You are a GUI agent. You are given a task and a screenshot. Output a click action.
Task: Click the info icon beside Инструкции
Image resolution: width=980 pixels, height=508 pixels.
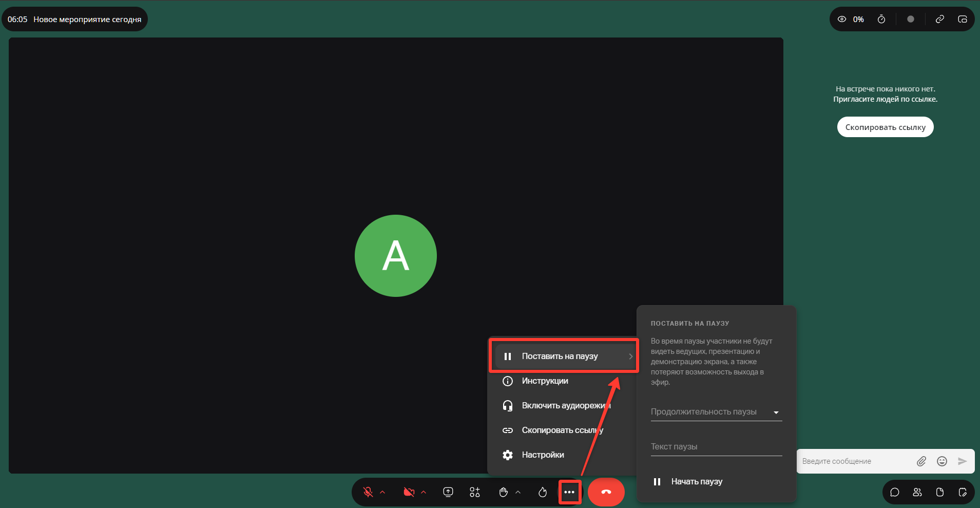(508, 381)
